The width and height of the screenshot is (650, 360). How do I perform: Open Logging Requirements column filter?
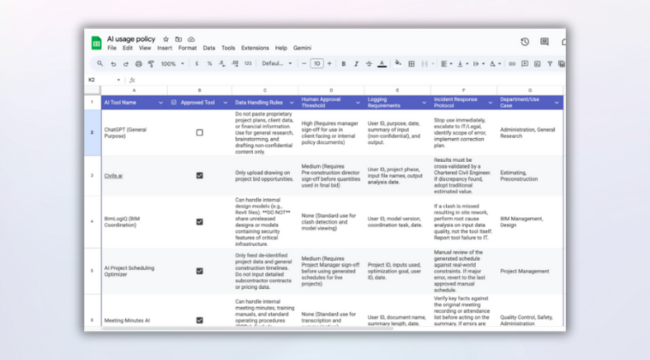[x=424, y=102]
